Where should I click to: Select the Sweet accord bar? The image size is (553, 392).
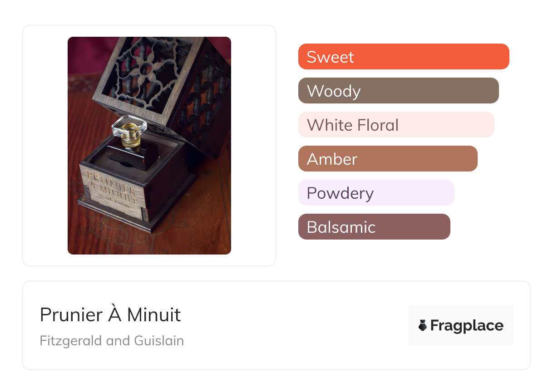coord(403,57)
